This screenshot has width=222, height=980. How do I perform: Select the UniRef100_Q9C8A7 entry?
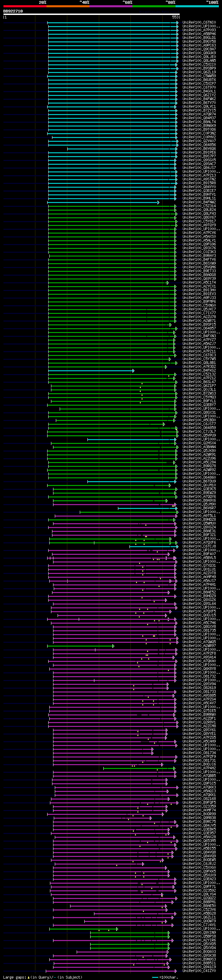[x=199, y=49]
